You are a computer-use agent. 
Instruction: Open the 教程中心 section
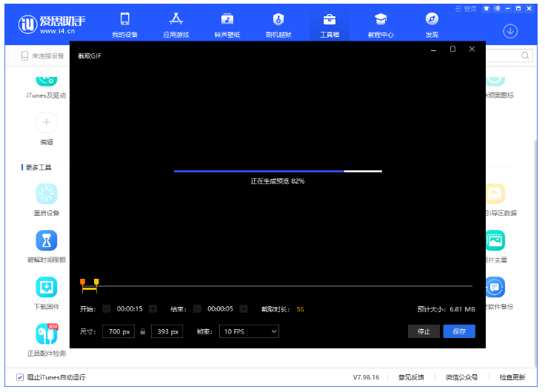[x=381, y=24]
